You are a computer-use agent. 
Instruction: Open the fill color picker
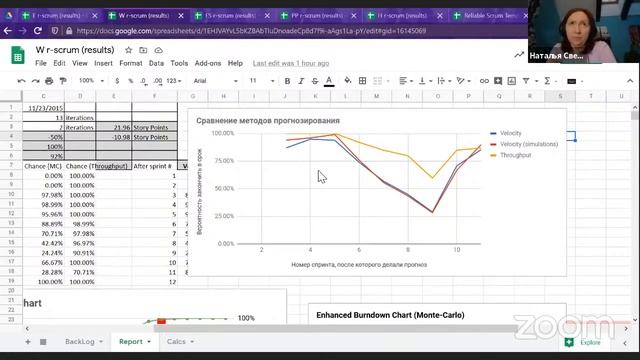pos(347,81)
